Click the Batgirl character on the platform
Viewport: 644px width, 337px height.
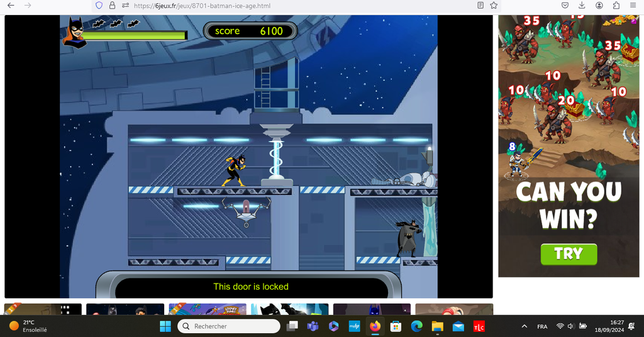pos(235,170)
